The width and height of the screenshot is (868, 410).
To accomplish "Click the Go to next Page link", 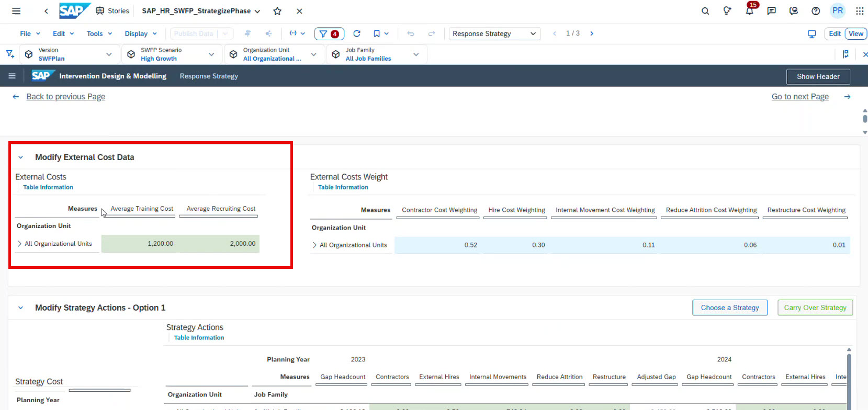I will coord(800,97).
